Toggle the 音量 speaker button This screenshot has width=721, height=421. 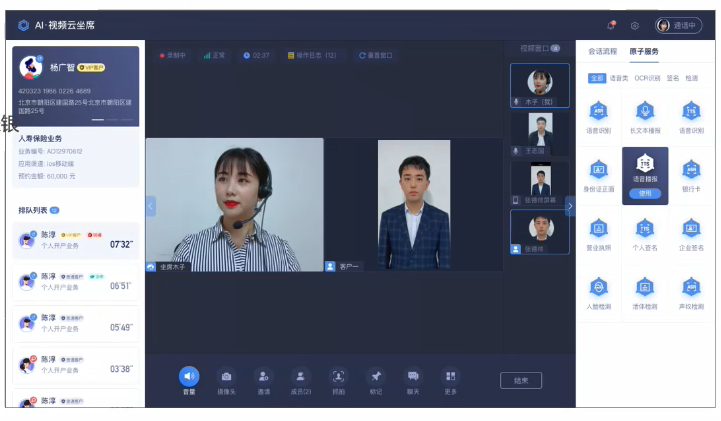(x=189, y=376)
